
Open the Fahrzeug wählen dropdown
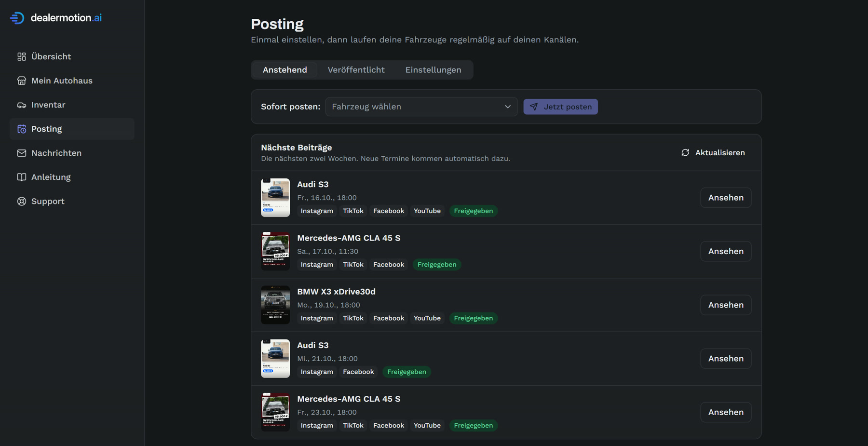click(421, 107)
